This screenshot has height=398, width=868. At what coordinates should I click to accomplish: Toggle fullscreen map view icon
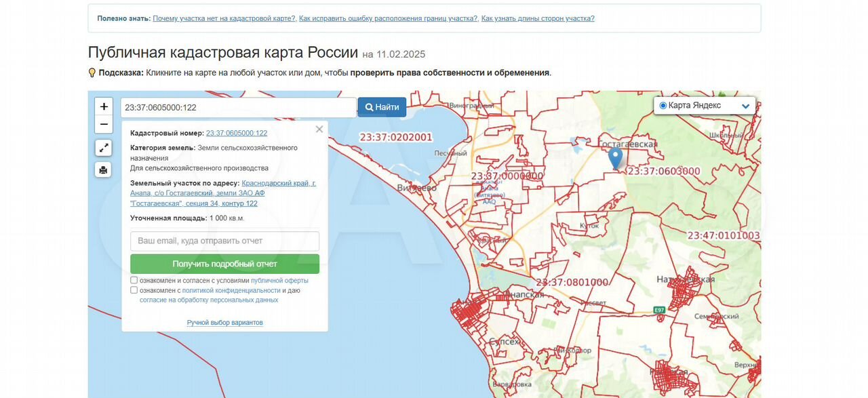click(104, 147)
